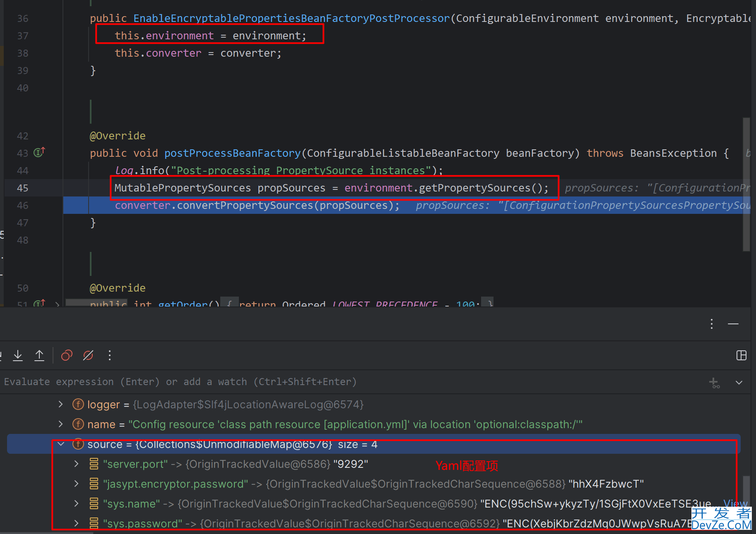
Task: Open the debug panel options kebab menu
Action: (712, 324)
